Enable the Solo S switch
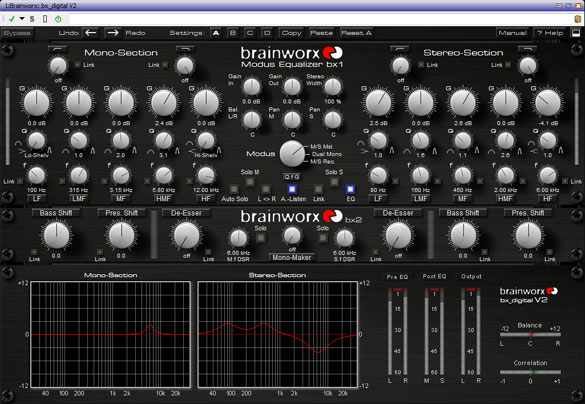Image resolution: width=585 pixels, height=404 pixels. coord(334,182)
